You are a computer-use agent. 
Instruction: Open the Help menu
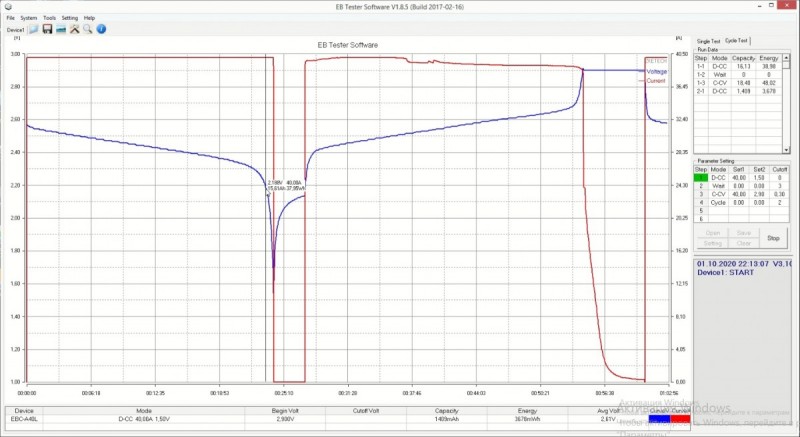click(x=89, y=18)
